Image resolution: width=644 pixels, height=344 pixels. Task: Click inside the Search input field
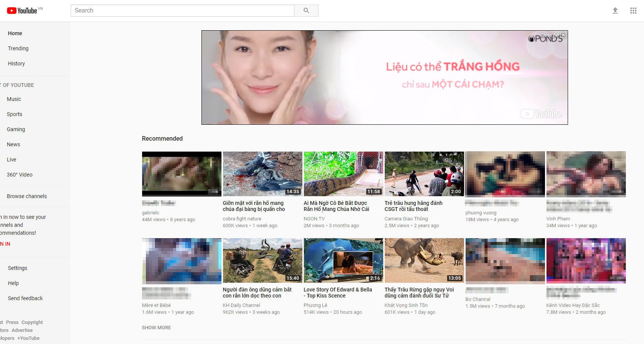coord(181,10)
